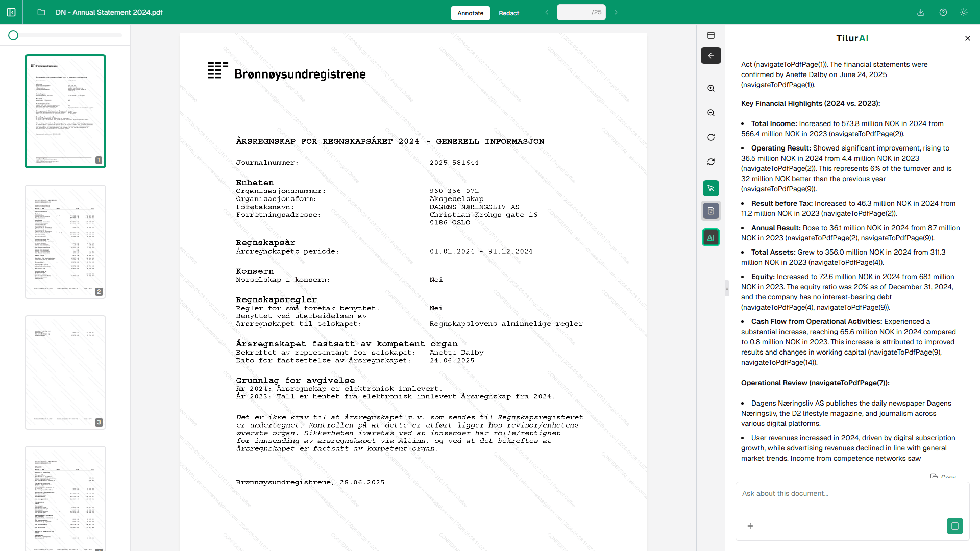Click the period 01.01.2024 - 31.12.2024
This screenshot has width=980, height=551.
coord(481,252)
